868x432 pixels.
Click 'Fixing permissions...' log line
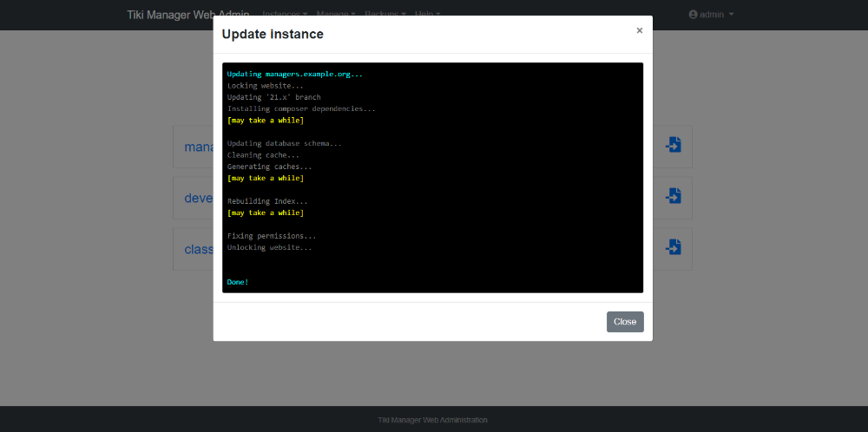272,236
